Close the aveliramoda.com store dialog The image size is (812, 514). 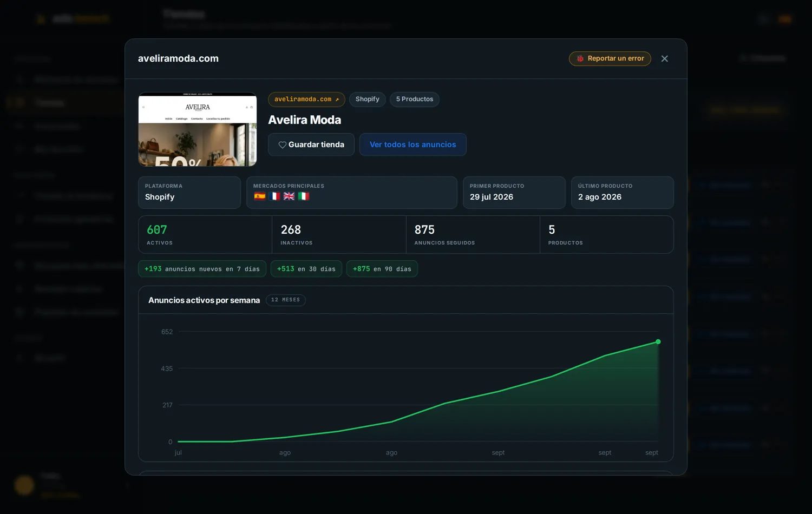pos(665,58)
